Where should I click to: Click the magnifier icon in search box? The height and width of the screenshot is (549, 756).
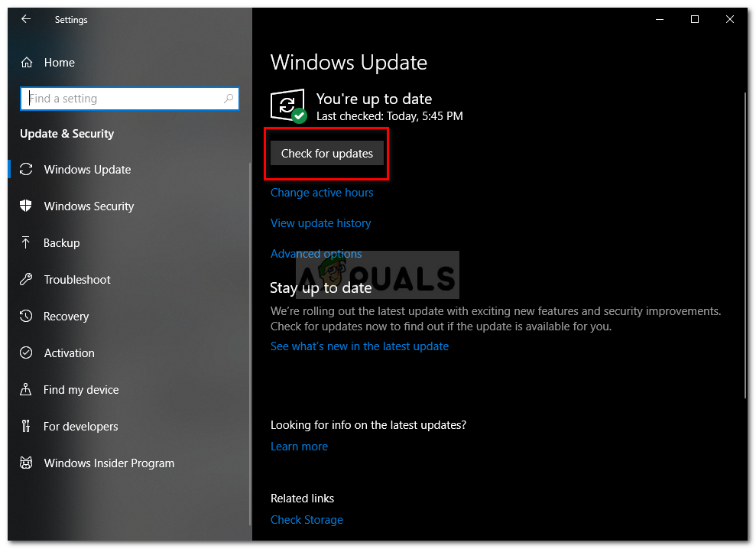click(229, 99)
